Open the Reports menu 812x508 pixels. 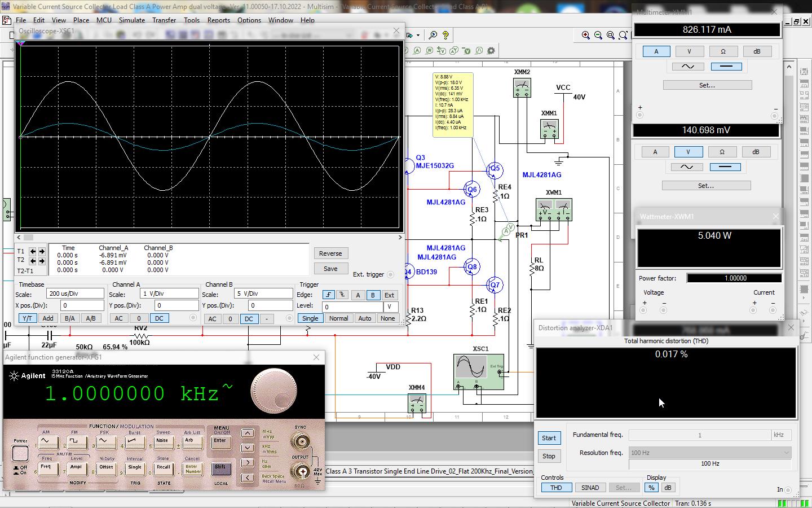(x=219, y=20)
